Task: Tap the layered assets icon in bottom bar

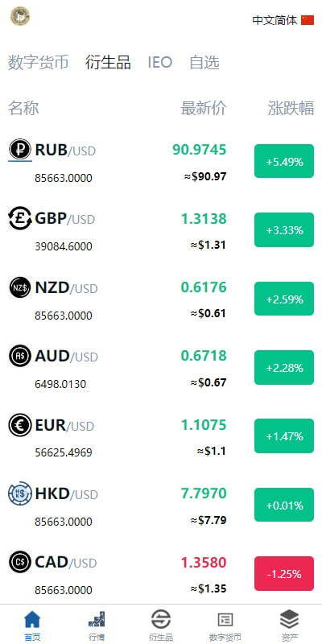Action: point(290,619)
